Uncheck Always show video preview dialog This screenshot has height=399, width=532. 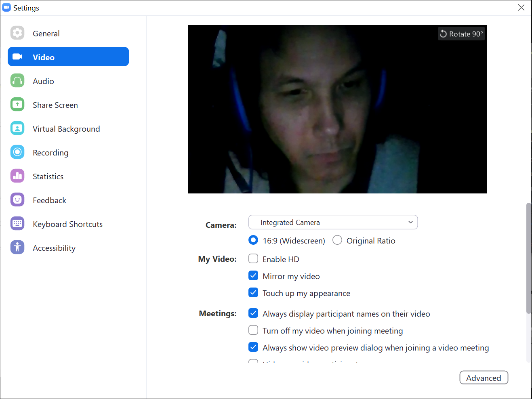point(253,347)
